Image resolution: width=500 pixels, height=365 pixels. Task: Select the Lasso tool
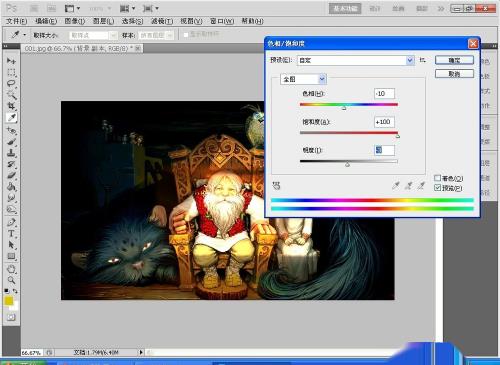pos(11,84)
